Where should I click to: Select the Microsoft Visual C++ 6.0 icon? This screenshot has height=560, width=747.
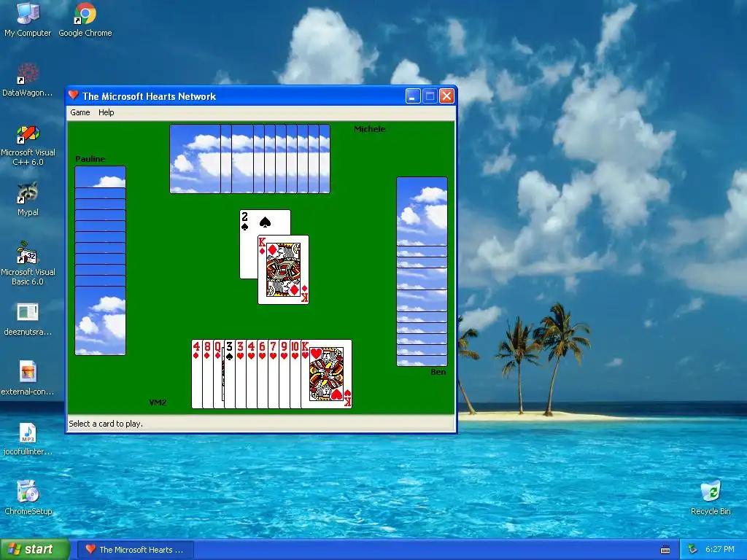click(28, 145)
